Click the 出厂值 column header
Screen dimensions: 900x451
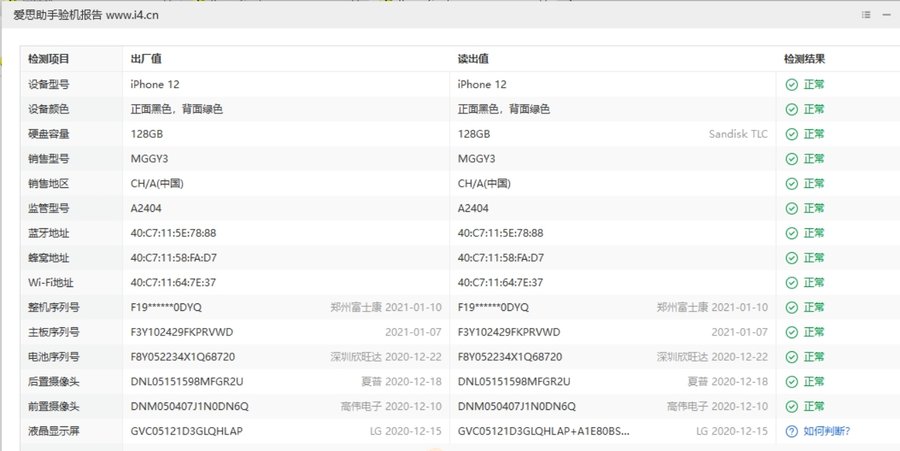point(146,59)
